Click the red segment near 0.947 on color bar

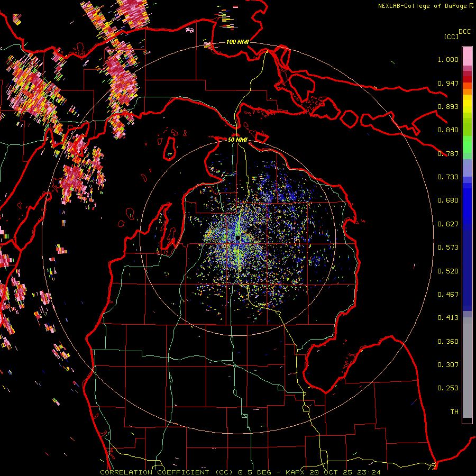(467, 79)
